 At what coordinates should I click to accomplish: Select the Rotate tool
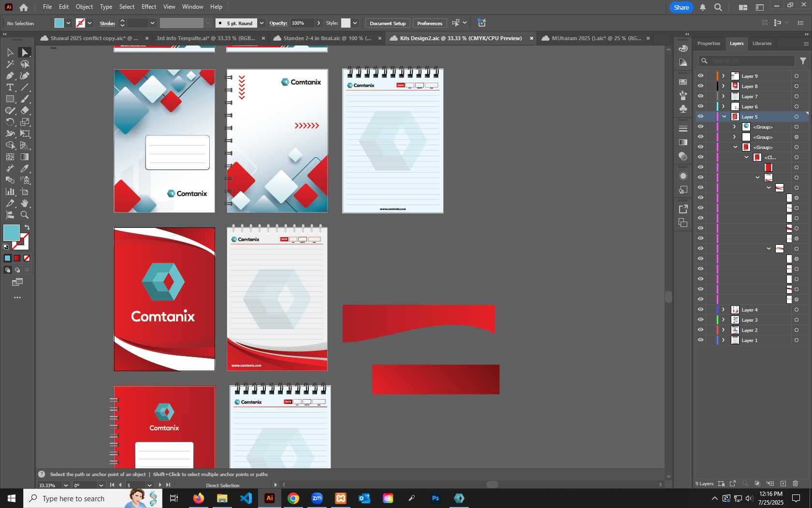click(x=10, y=122)
